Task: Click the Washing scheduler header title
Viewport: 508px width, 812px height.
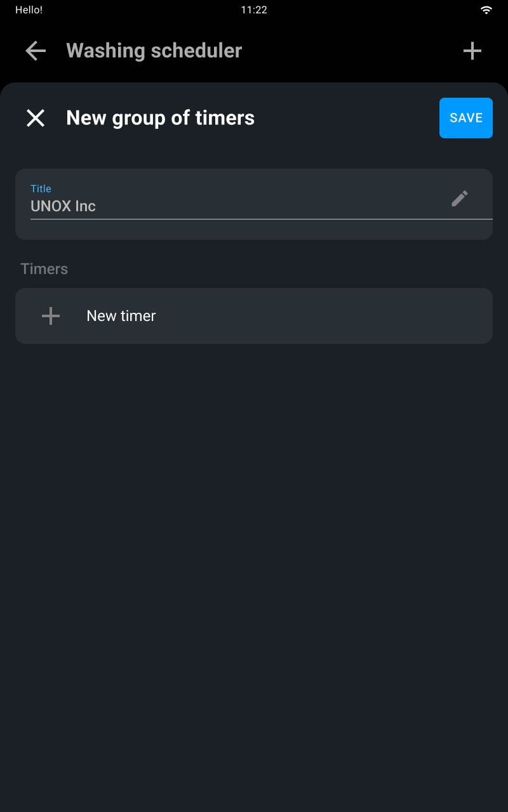Action: pos(154,51)
